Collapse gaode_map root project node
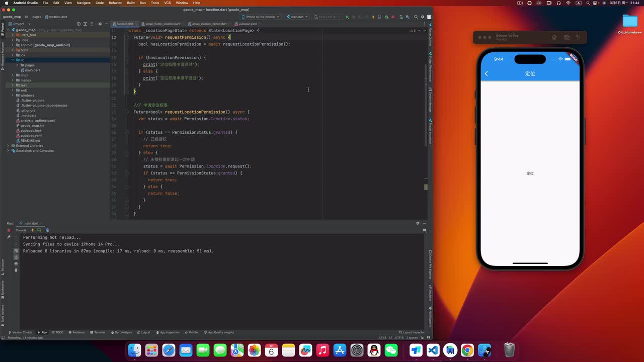The height and width of the screenshot is (362, 644). [x=8, y=30]
